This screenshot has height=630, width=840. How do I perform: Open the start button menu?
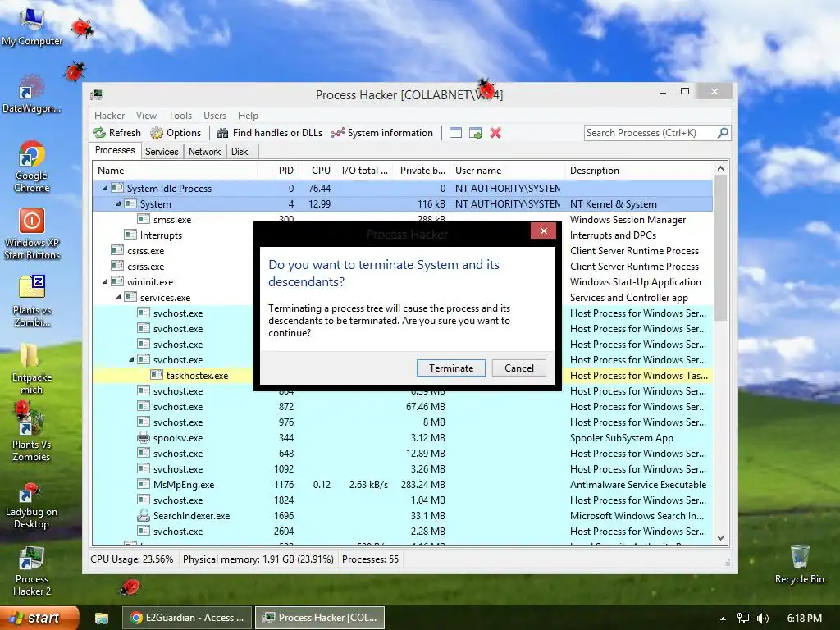pyautogui.click(x=38, y=618)
